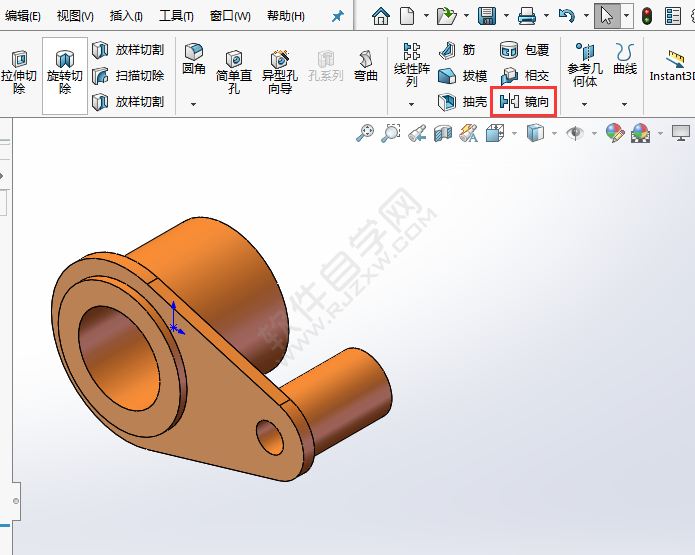Expand the Apply Scene dropdown arrow
Viewport: 695px width, 555px height.
[660, 133]
